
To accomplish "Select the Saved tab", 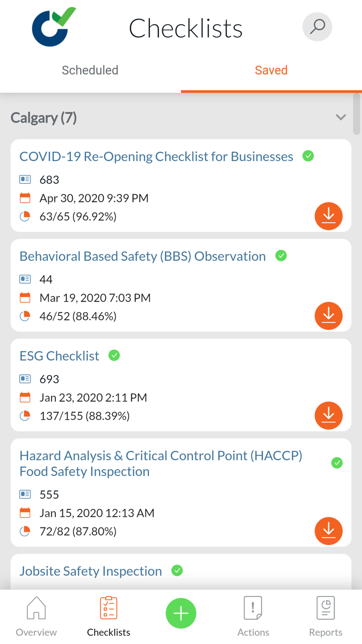I will point(271,70).
